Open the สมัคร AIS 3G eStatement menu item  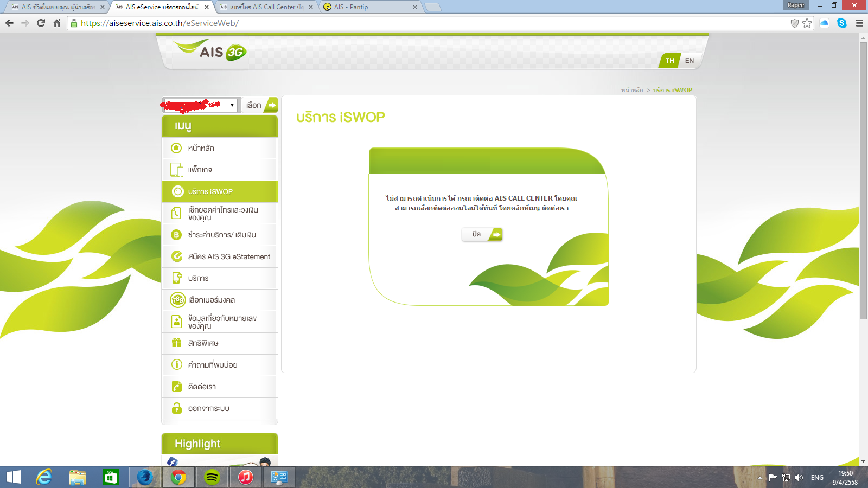pyautogui.click(x=220, y=256)
